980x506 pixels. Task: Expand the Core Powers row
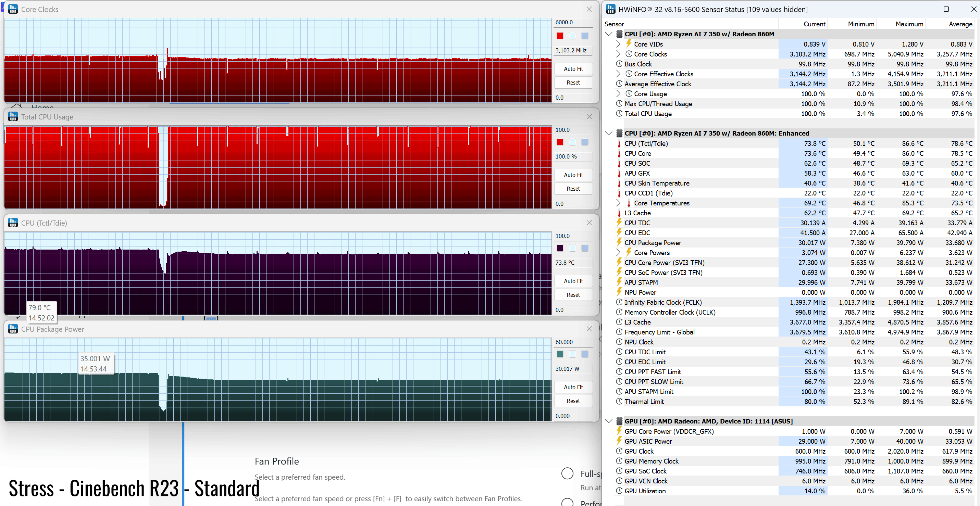click(x=619, y=252)
